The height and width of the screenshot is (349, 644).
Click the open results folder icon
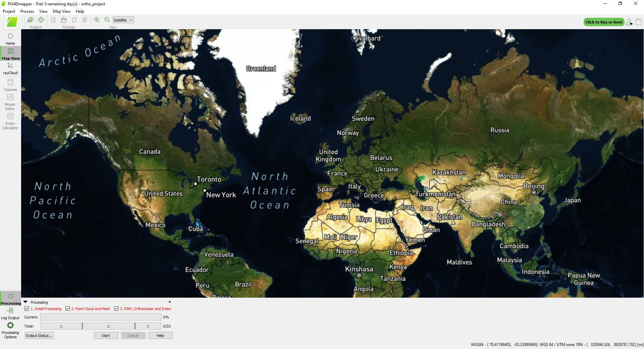[x=64, y=20]
